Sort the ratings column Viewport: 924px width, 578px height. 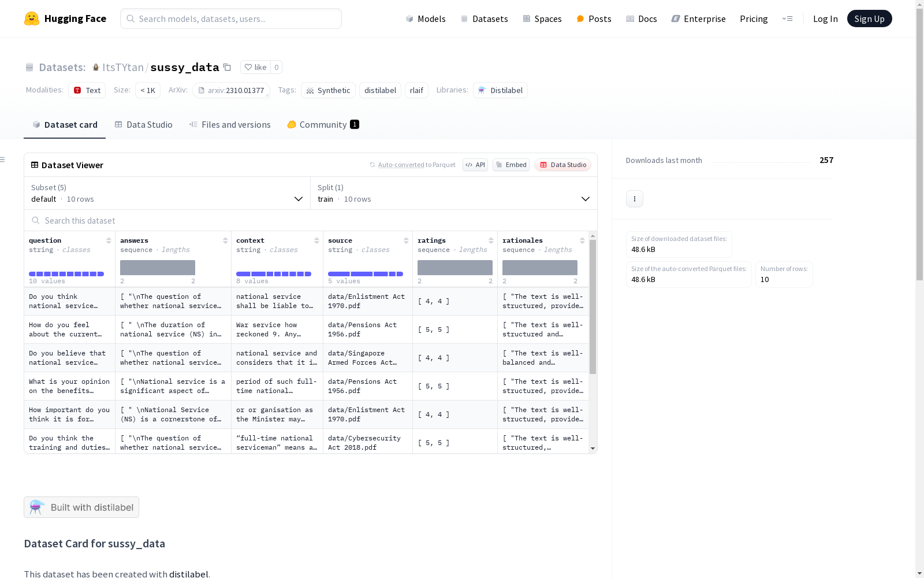(491, 240)
